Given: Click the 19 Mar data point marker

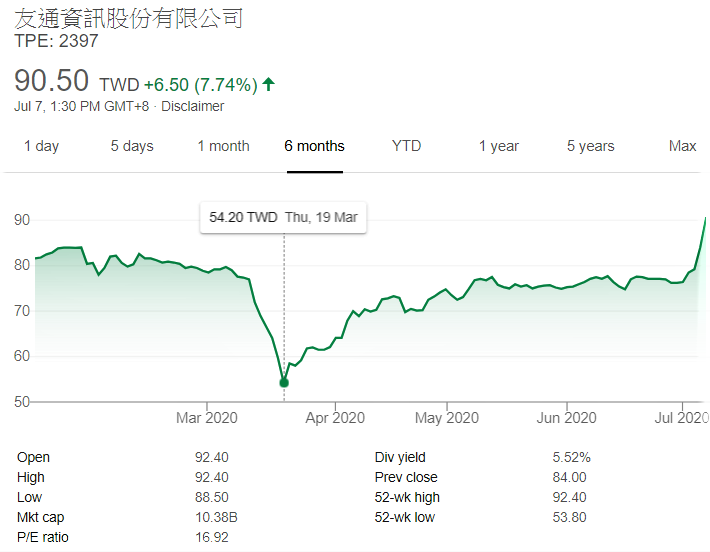Looking at the screenshot, I should coord(284,383).
